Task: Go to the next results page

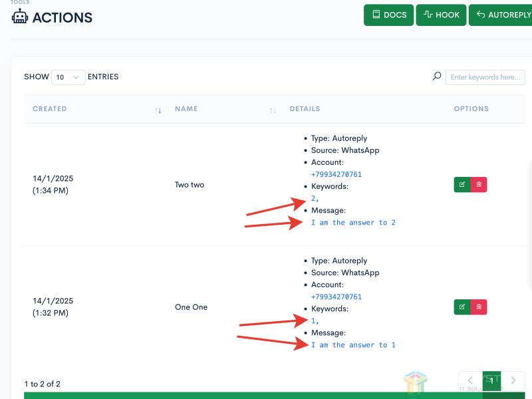Action: click(513, 380)
